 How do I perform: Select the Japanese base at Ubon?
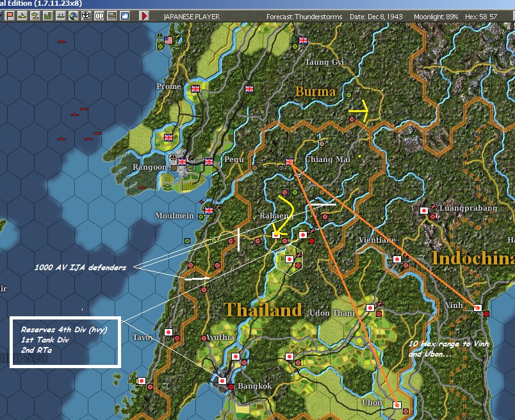point(397,405)
